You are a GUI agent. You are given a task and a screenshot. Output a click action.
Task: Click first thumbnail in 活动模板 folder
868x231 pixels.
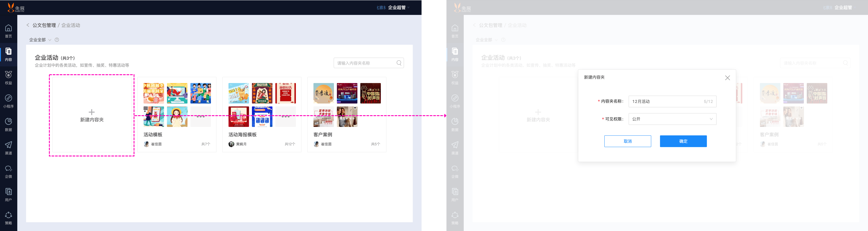click(154, 93)
